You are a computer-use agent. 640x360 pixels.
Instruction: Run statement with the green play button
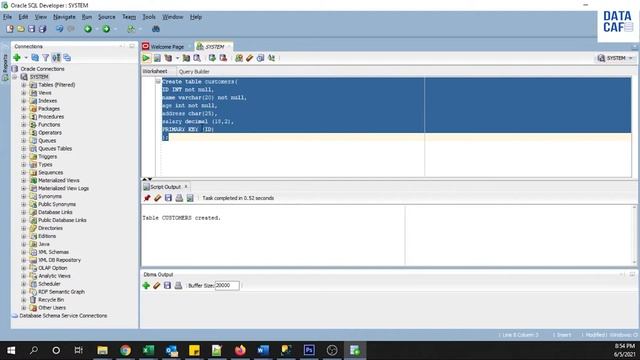[146, 58]
